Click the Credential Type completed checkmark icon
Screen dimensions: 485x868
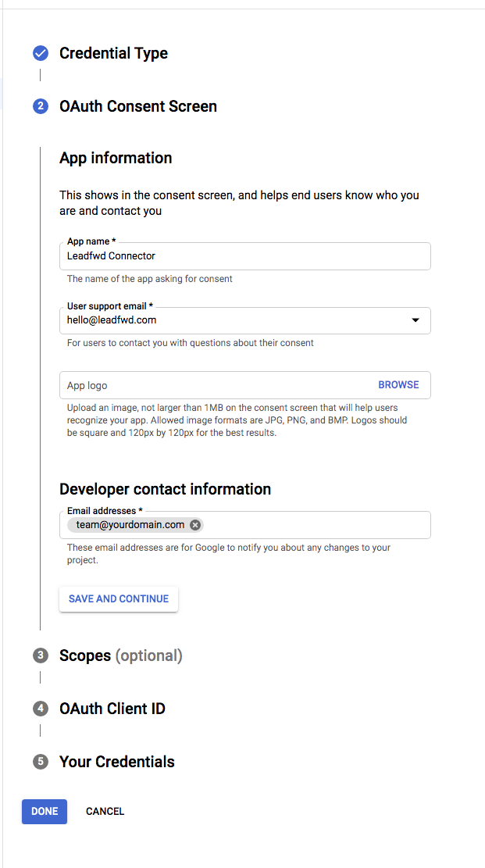[41, 54]
